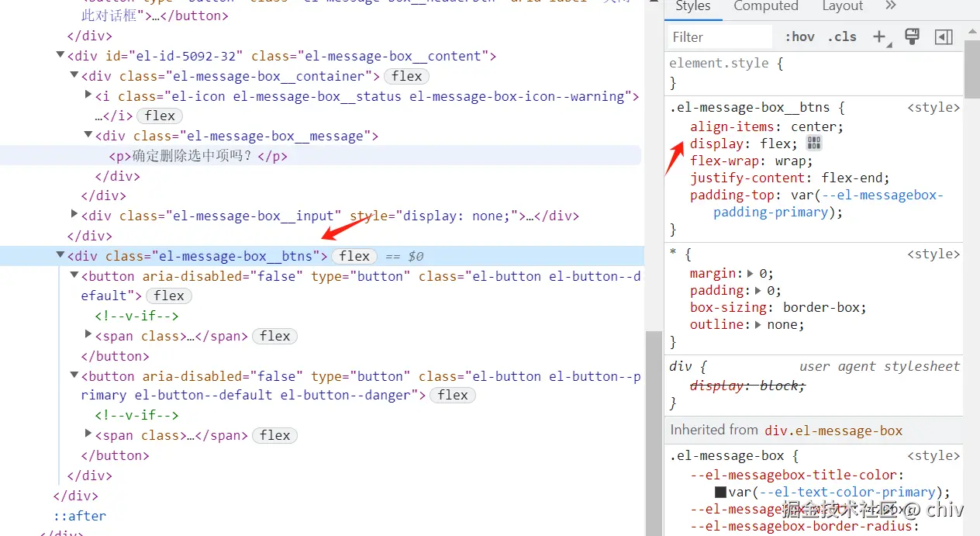Toggle the .cls class editor button
Screen dimensions: 980x536
coord(841,36)
